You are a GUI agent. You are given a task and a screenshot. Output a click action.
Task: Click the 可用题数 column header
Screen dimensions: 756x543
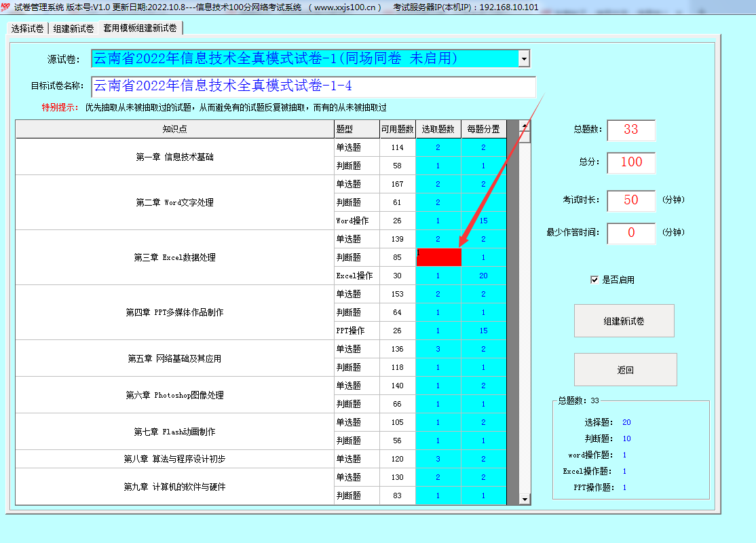click(397, 129)
